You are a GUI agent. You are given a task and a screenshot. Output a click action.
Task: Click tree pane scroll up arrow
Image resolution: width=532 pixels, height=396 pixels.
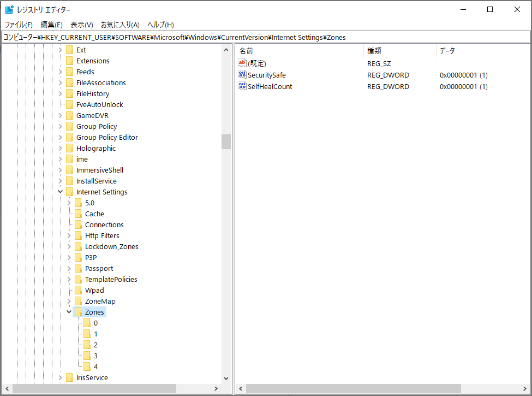pyautogui.click(x=226, y=50)
